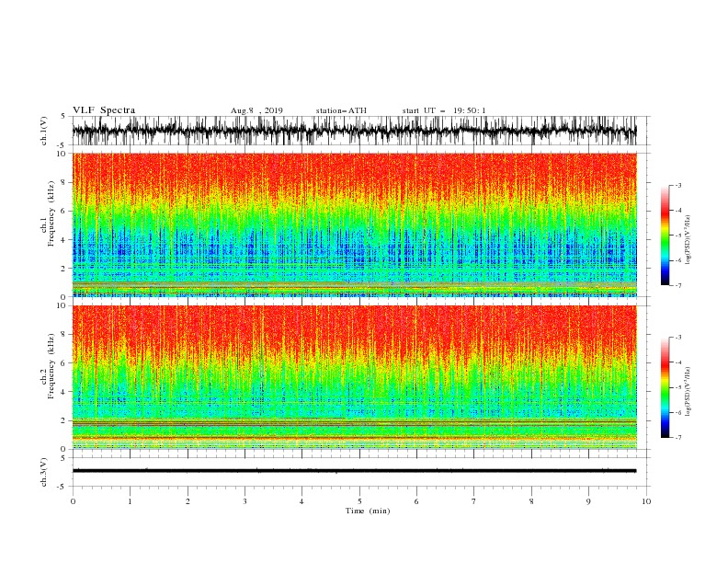Click the ch.2 frequency axis "4" tick label
Screen dimensions: 728x563
(x=64, y=392)
